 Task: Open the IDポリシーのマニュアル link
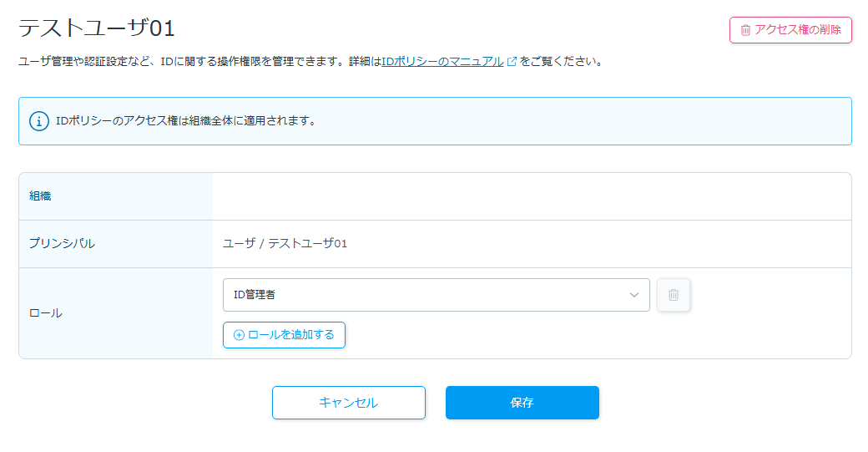point(442,62)
